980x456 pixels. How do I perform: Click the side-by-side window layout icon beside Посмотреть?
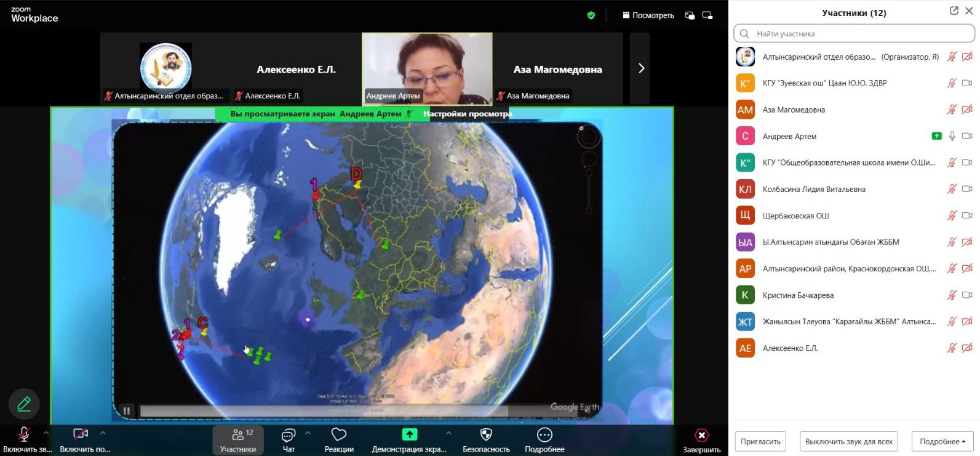tap(690, 15)
